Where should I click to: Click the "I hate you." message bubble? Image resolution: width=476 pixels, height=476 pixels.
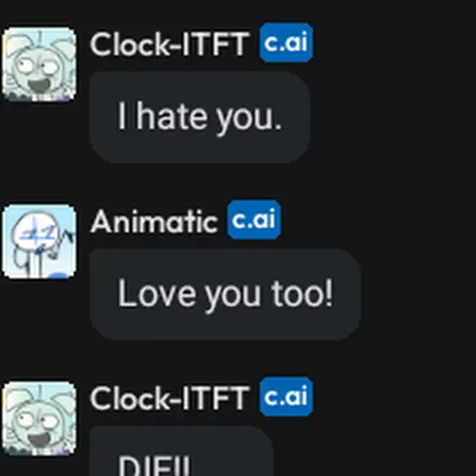200,117
